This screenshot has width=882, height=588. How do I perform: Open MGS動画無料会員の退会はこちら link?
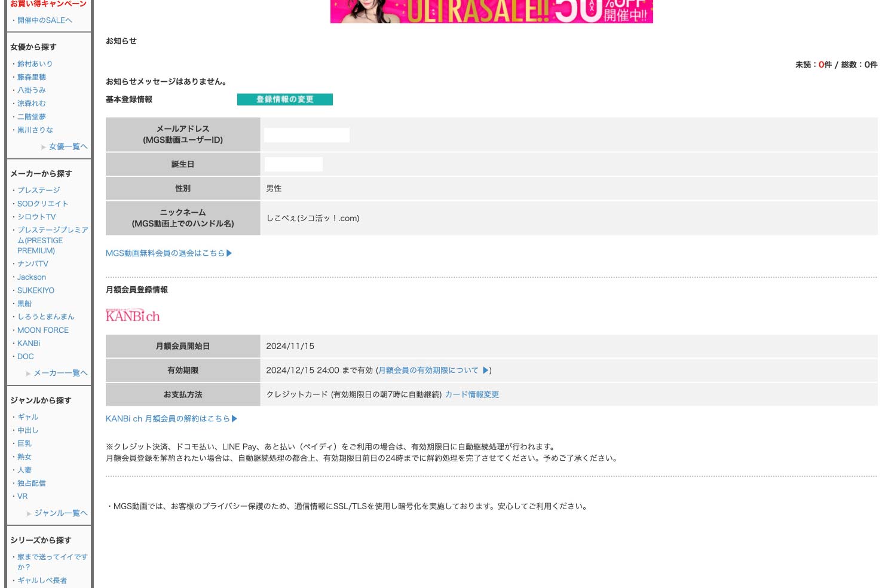[x=169, y=253]
